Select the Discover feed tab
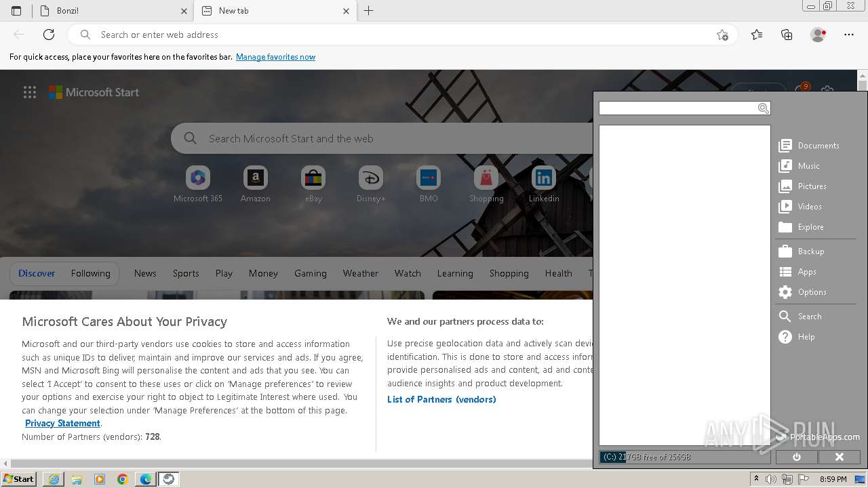Image resolution: width=868 pixels, height=488 pixels. tap(37, 273)
